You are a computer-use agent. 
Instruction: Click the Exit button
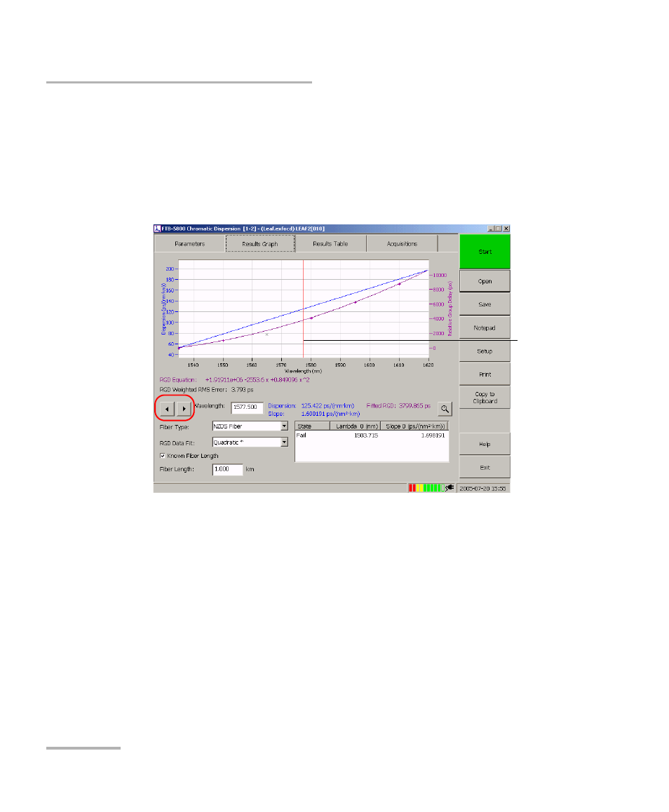[x=485, y=468]
